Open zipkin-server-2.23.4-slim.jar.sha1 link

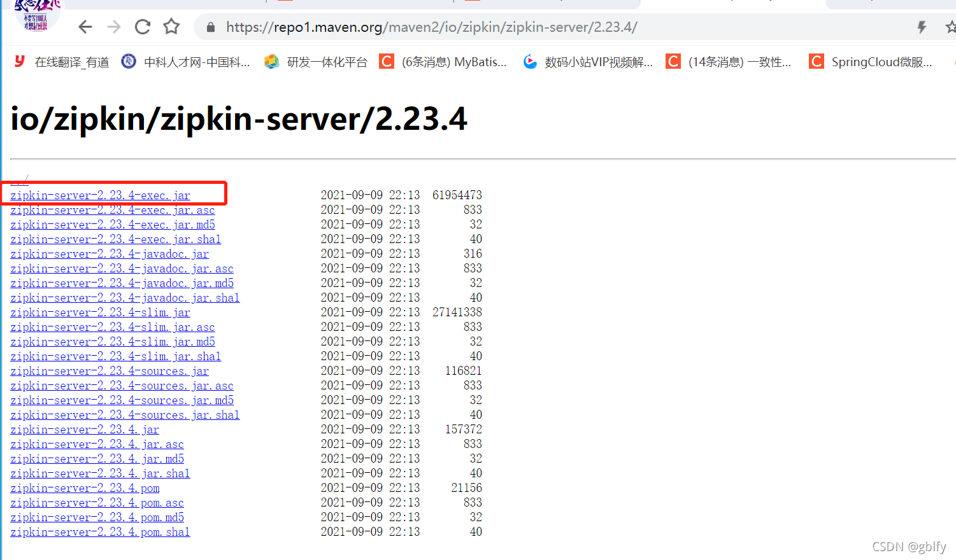tap(115, 356)
